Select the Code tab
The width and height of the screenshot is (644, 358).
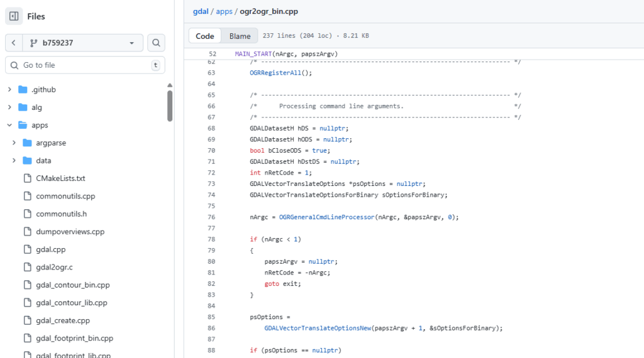click(x=205, y=36)
